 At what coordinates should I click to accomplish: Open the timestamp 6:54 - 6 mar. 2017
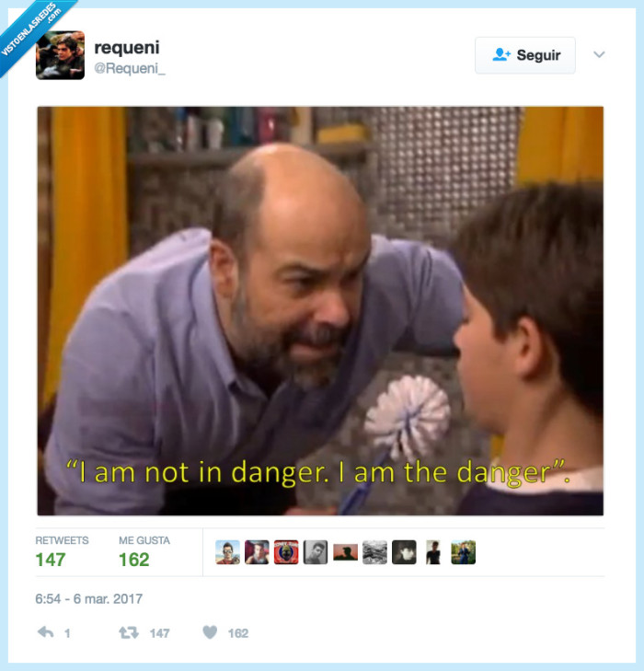click(89, 598)
